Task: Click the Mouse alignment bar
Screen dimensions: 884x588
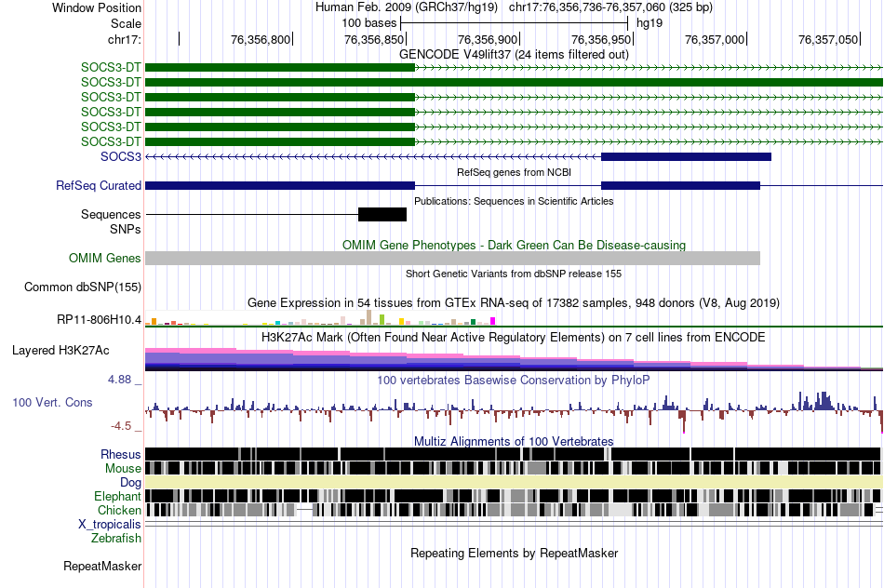Action: pyautogui.click(x=514, y=468)
